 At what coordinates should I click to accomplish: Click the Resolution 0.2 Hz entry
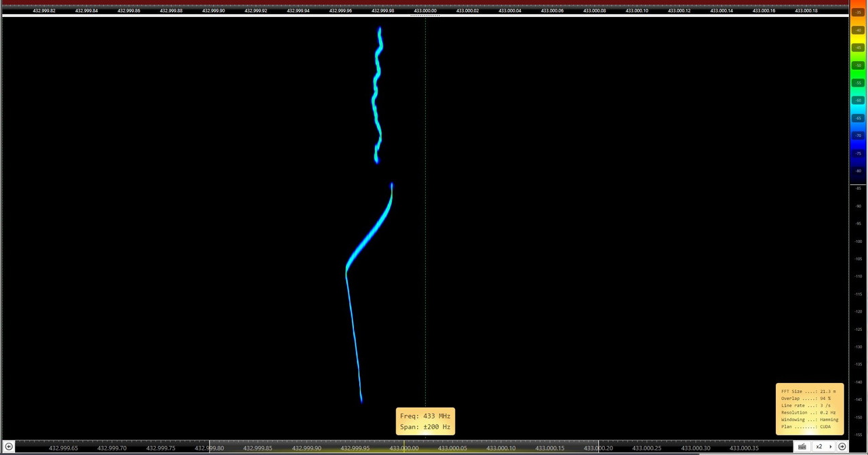808,412
